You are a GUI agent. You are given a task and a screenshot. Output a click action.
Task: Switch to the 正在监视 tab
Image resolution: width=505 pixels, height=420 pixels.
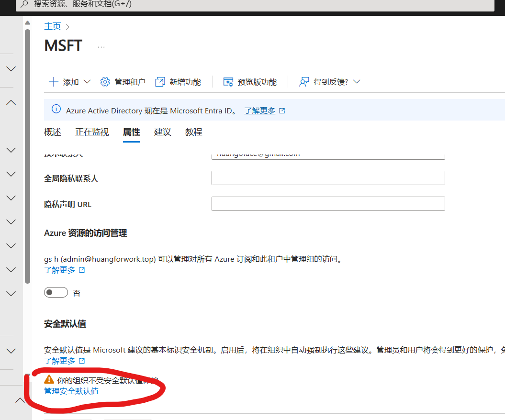tap(92, 132)
